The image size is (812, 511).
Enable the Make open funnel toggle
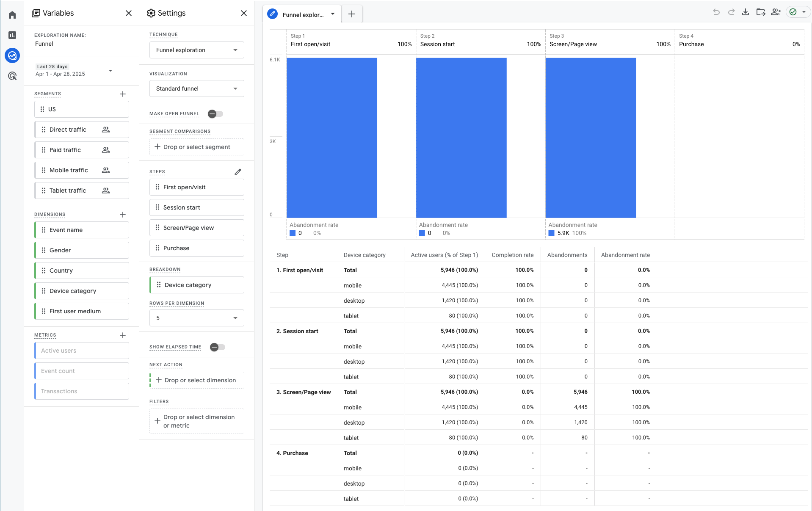[215, 113]
